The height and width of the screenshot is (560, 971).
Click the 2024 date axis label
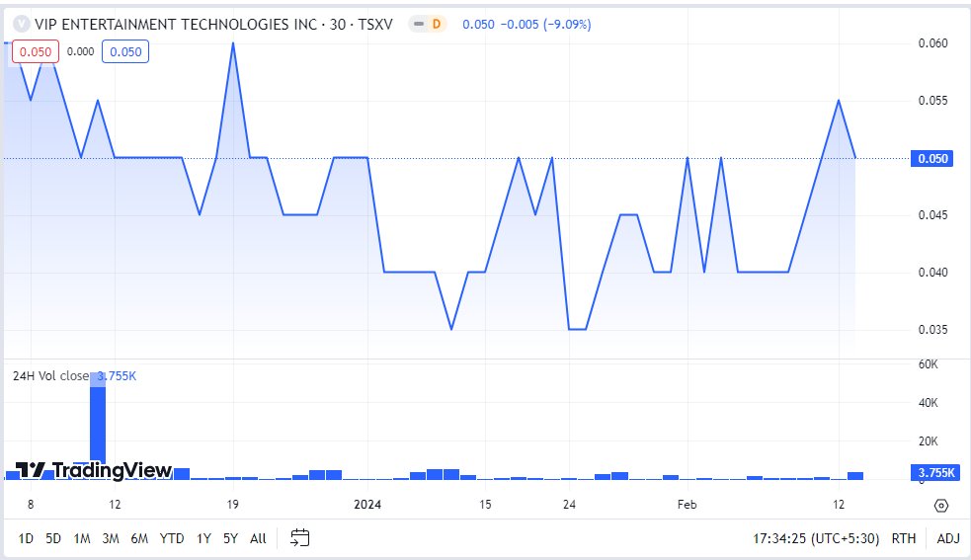367,505
